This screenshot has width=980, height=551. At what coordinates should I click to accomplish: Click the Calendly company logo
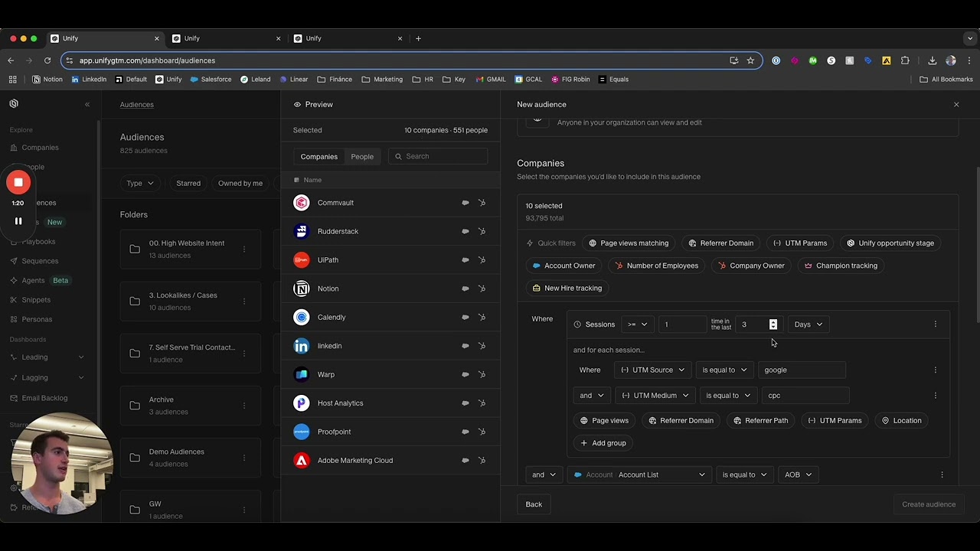coord(302,317)
